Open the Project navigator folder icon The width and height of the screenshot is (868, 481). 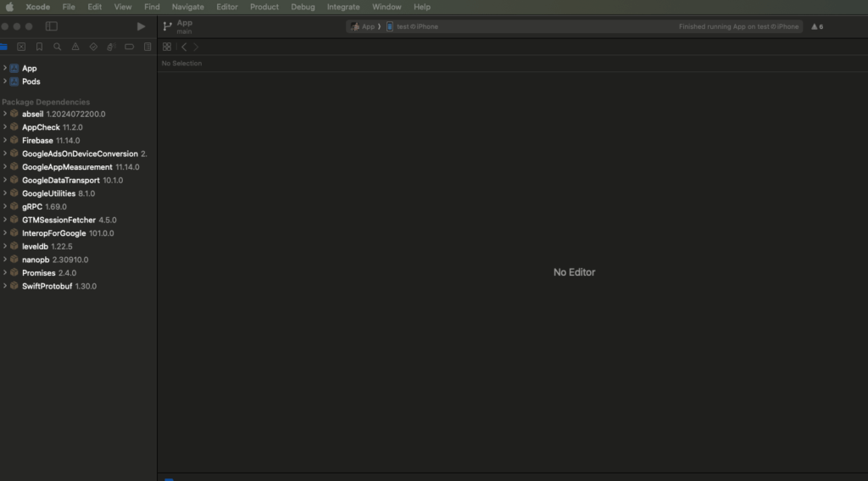point(3,48)
